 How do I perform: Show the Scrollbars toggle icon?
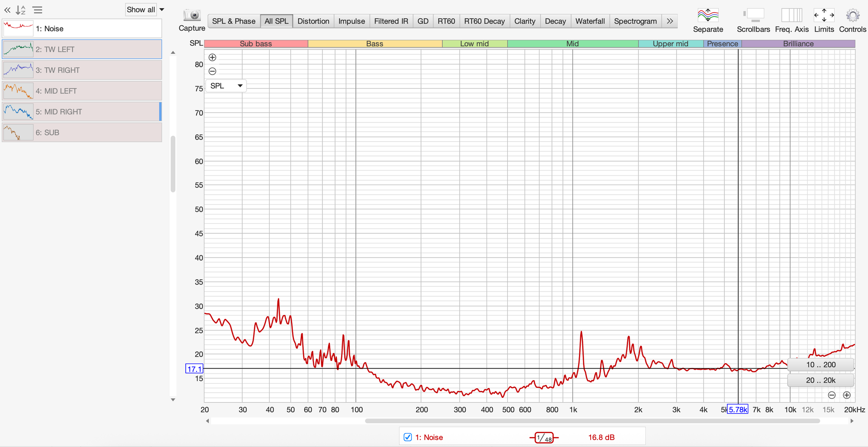753,16
